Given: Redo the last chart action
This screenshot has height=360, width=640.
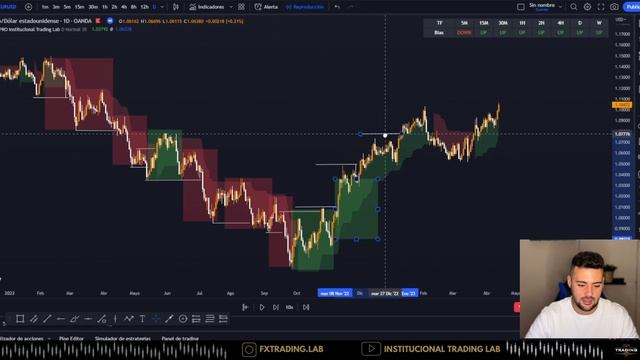Looking at the screenshot, I should pos(351,7).
